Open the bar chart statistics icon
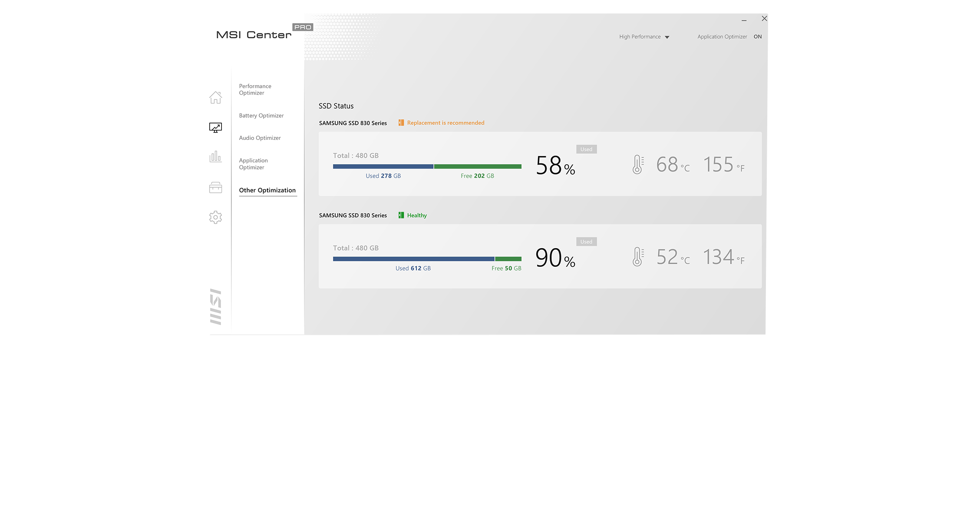 [x=215, y=156]
